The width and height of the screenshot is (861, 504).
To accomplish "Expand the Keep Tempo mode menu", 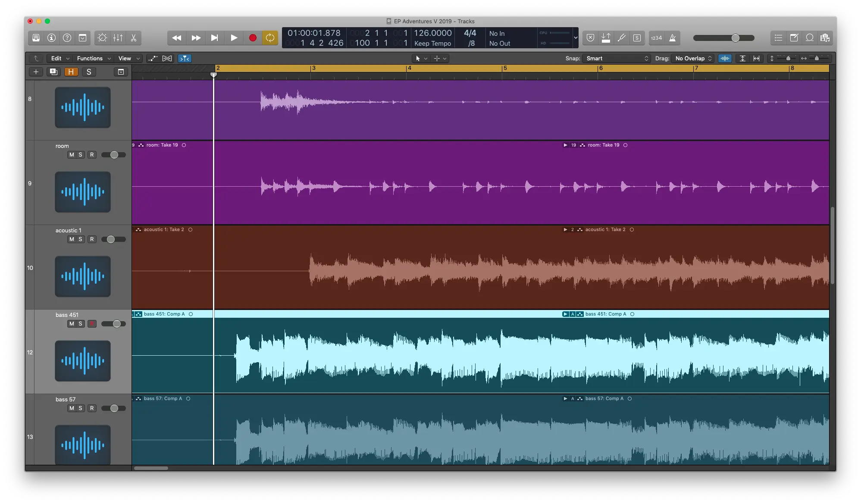I will pos(432,44).
